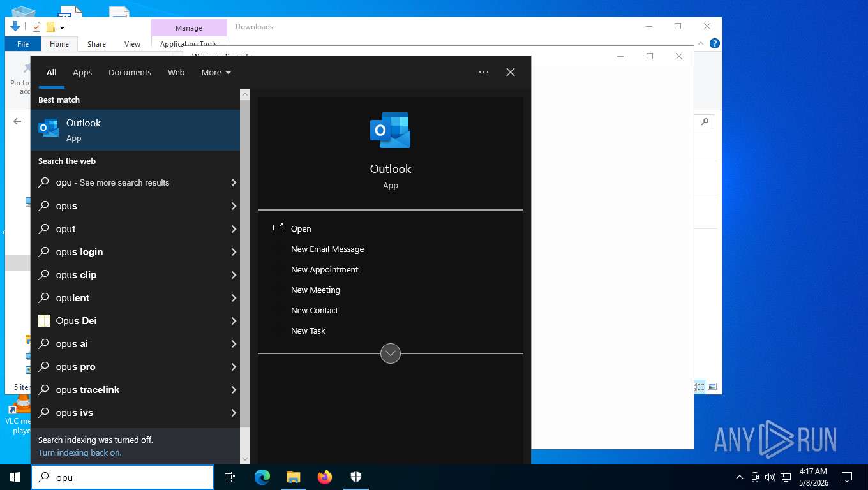
Task: Close the search panel with X
Action: tap(511, 72)
